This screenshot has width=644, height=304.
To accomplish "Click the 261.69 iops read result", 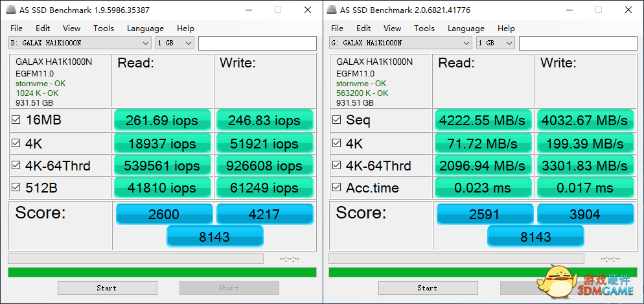I will click(162, 121).
